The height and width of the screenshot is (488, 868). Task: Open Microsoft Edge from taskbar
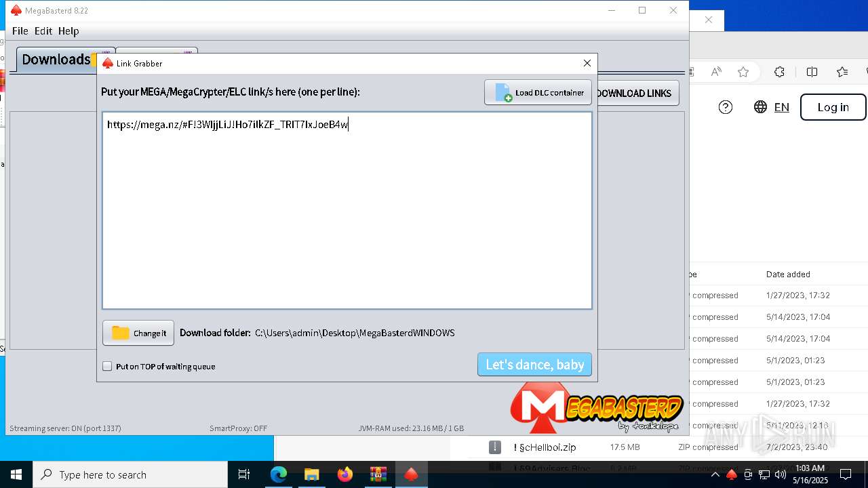(279, 474)
